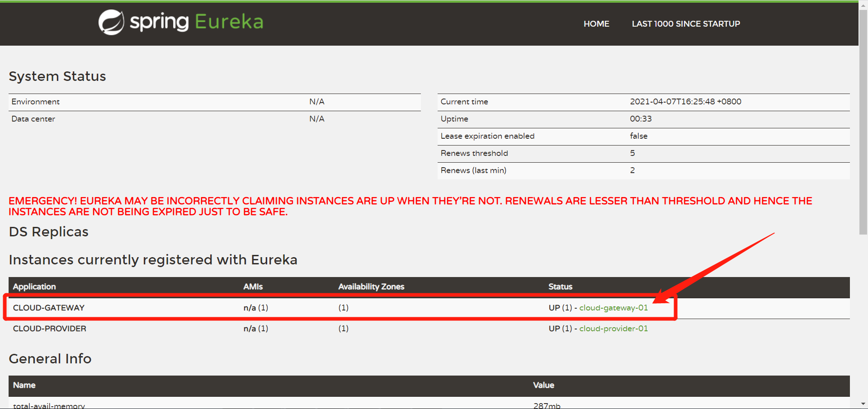Click the Application column header

[x=34, y=287]
